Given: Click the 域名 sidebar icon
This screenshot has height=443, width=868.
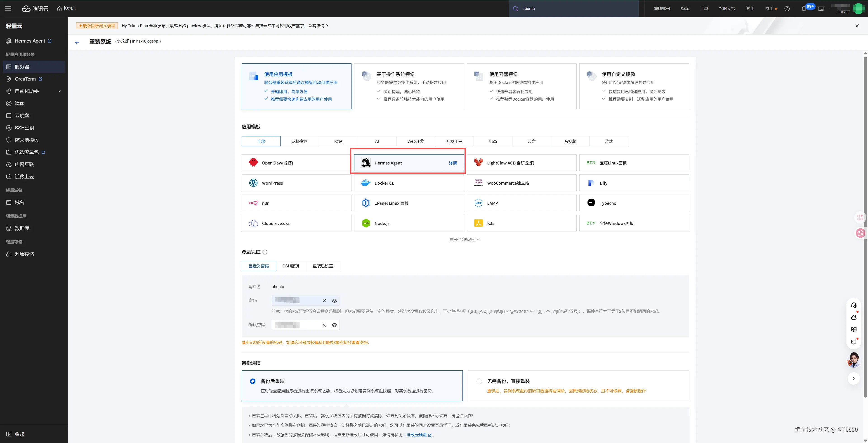Looking at the screenshot, I should 9,202.
